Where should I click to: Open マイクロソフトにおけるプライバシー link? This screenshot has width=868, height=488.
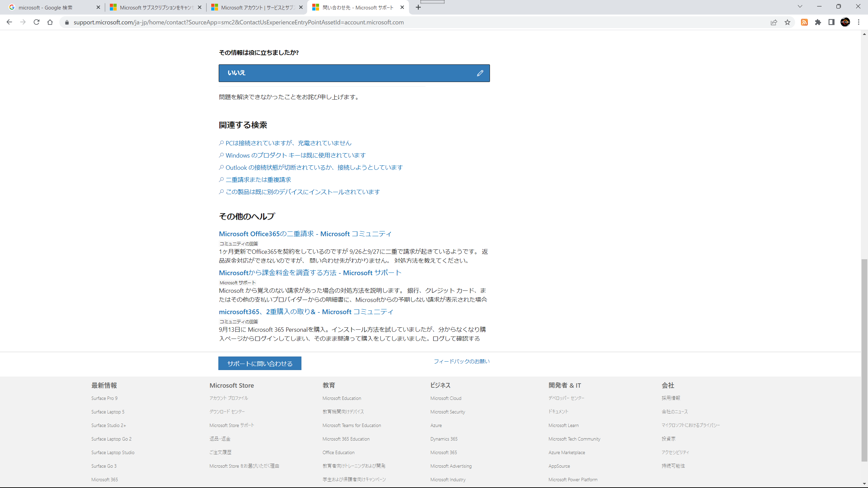[691, 425]
